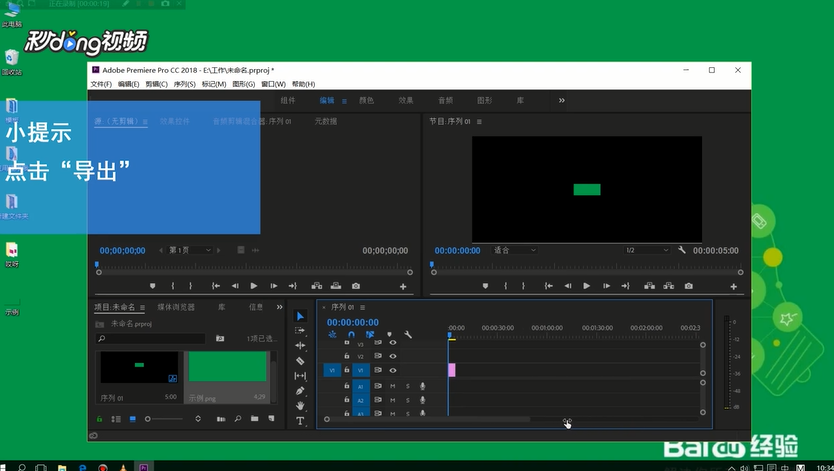Toggle timeline Snap magnet icon
The height and width of the screenshot is (471, 834).
(351, 334)
